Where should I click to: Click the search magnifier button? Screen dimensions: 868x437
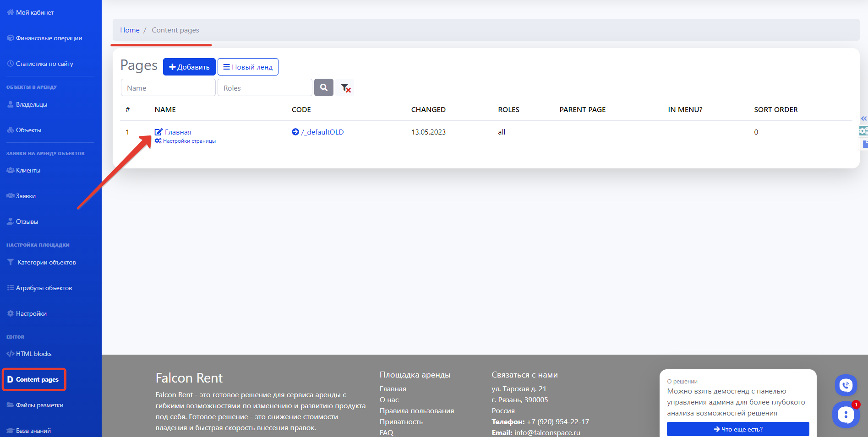click(323, 87)
